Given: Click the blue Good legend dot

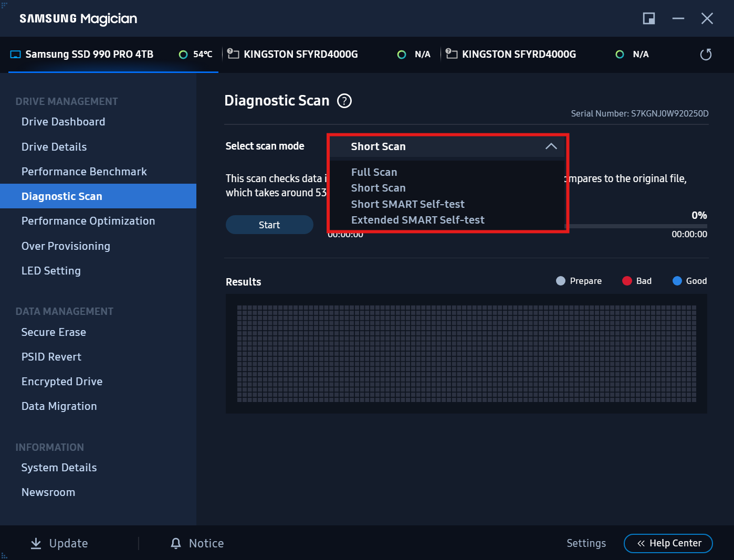Looking at the screenshot, I should coord(677,281).
